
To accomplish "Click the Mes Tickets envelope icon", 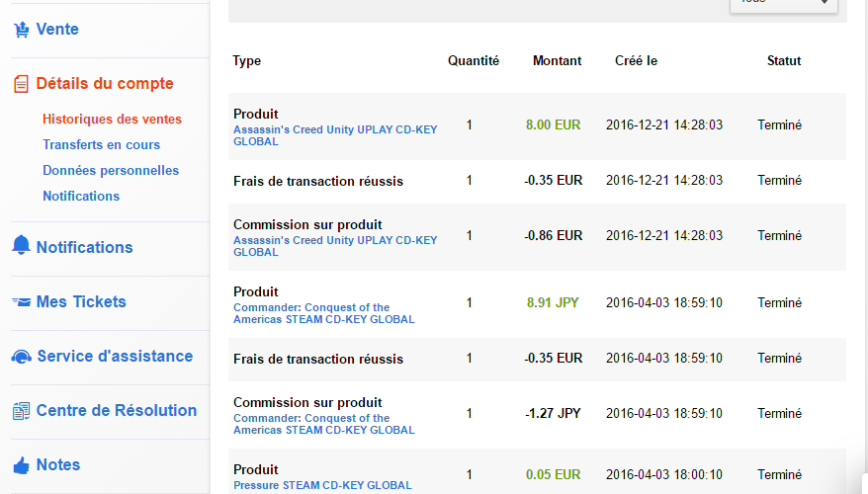I will [21, 302].
